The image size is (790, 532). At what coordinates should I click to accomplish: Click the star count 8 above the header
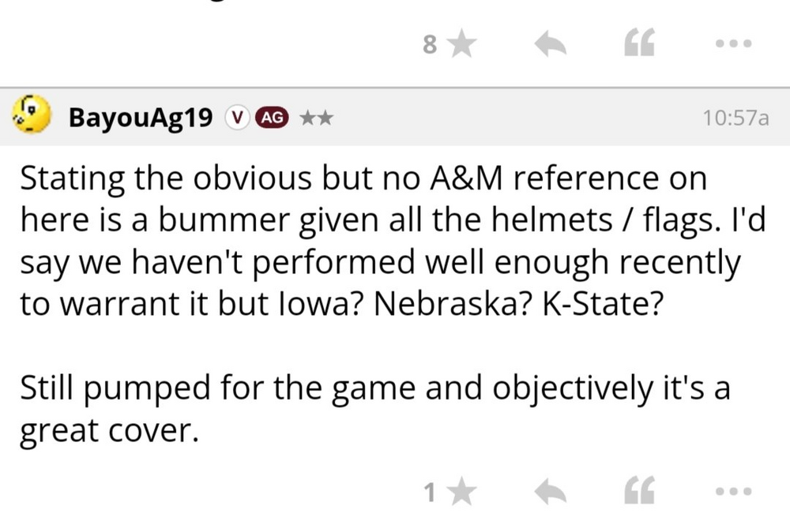click(x=429, y=46)
